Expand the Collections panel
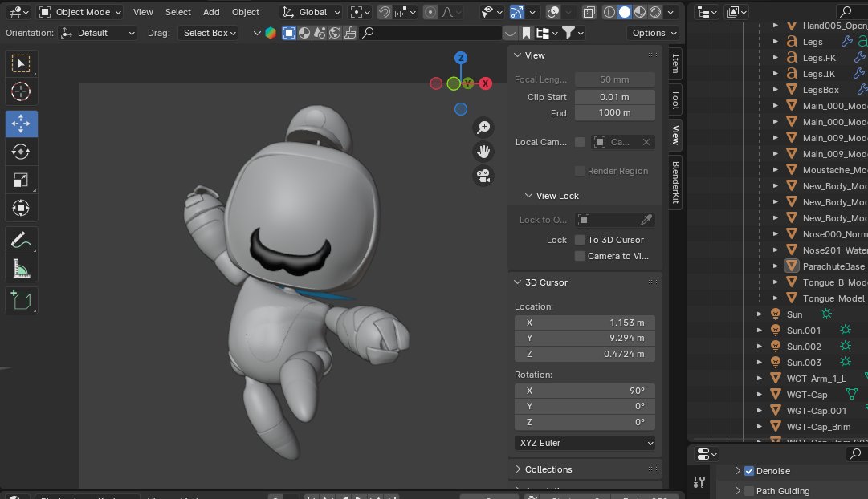Viewport: 868px width, 499px height. point(518,469)
